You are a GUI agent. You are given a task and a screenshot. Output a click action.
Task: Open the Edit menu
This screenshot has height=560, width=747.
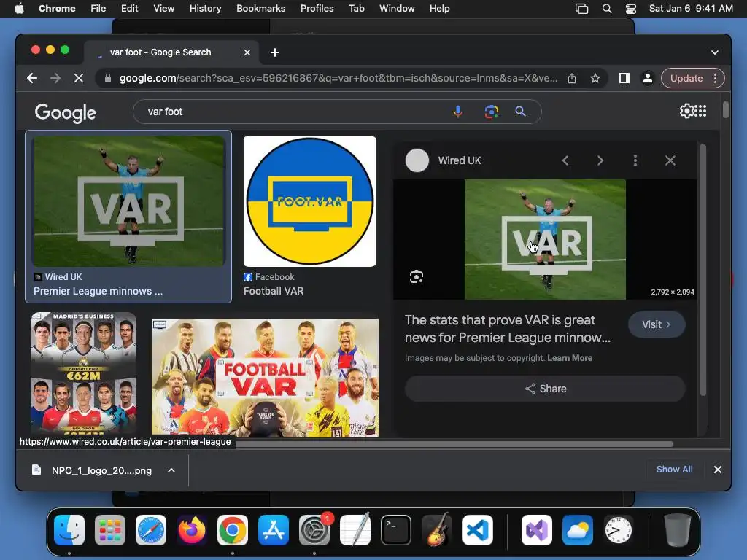[x=129, y=8]
